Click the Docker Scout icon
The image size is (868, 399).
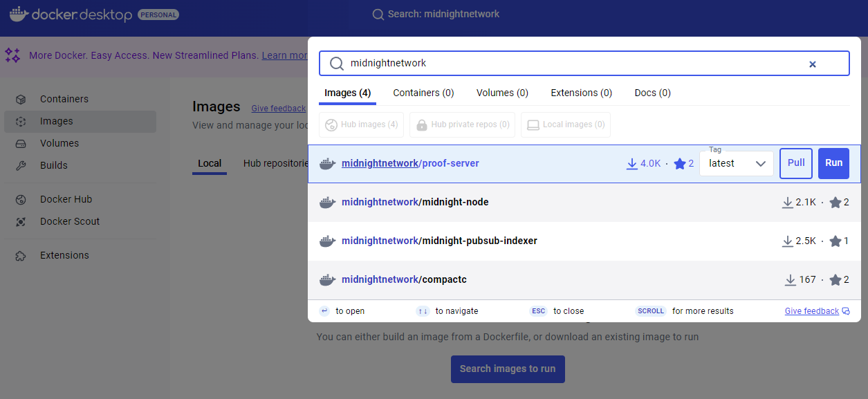[21, 221]
